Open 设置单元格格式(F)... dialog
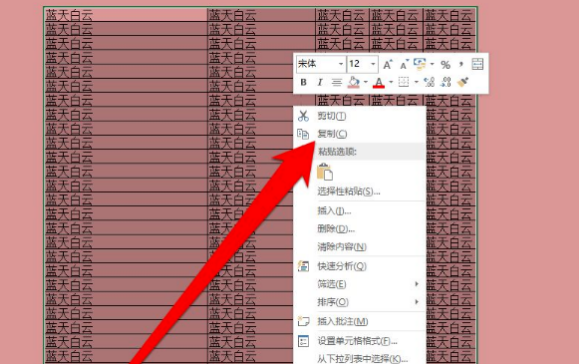581x364 pixels. pos(359,341)
